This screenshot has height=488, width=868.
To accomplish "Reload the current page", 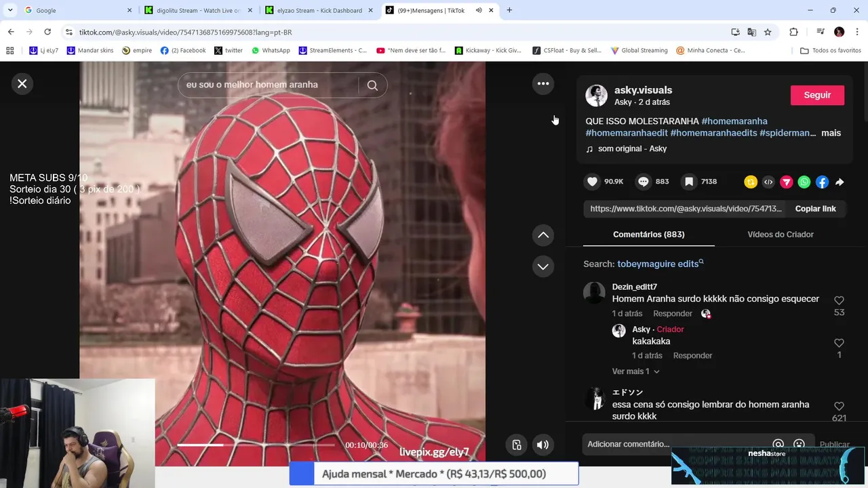I will pyautogui.click(x=47, y=32).
